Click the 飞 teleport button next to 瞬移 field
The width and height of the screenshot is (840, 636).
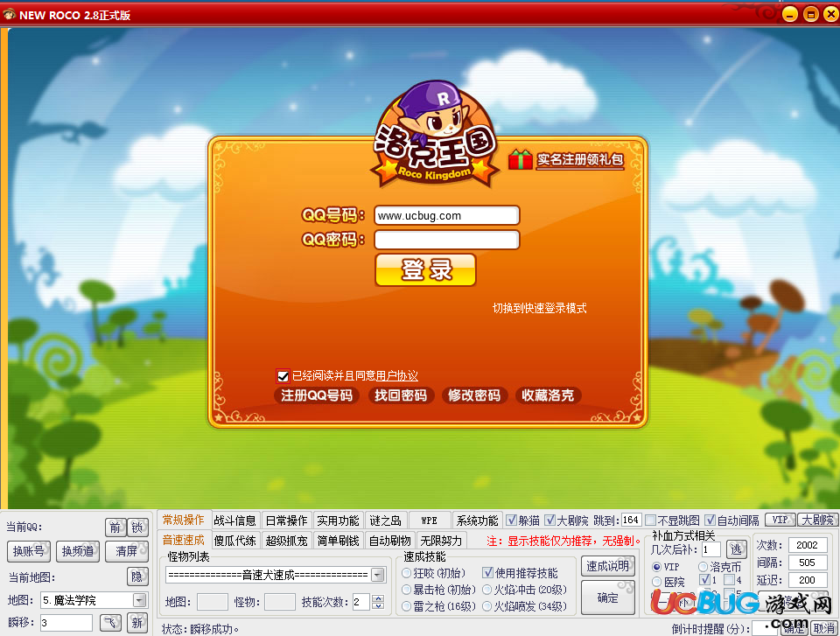pyautogui.click(x=110, y=622)
